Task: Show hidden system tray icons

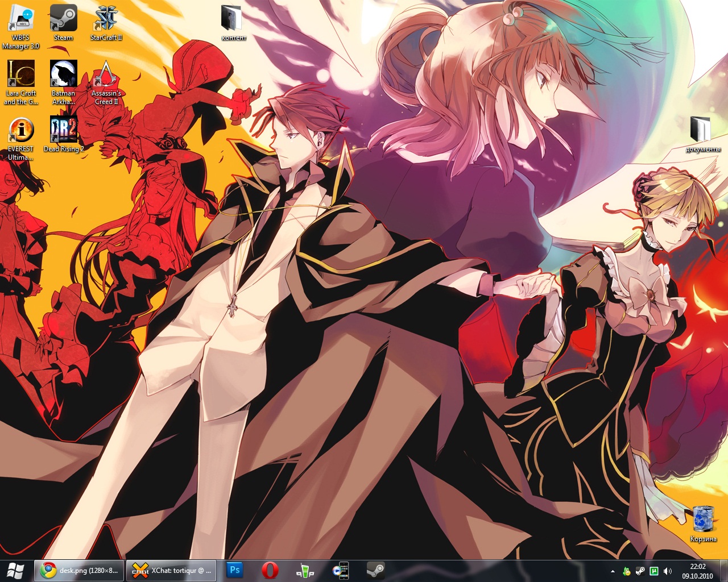Action: pyautogui.click(x=613, y=571)
